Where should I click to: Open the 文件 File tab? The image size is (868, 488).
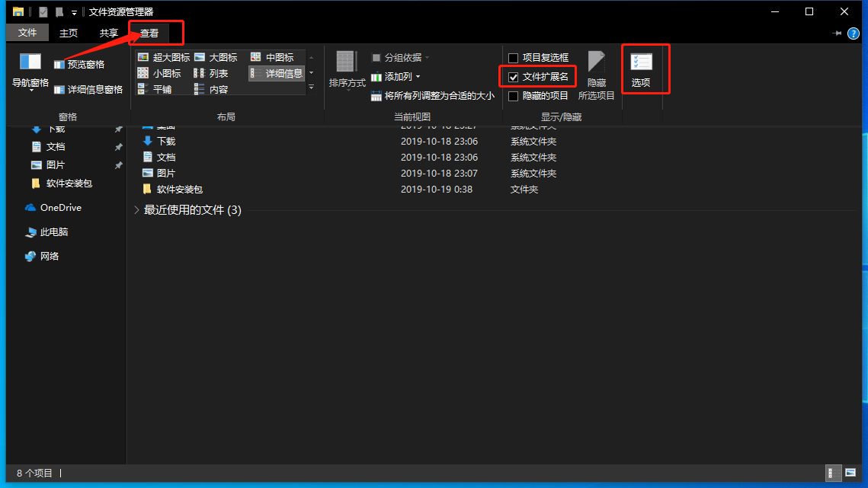(27, 33)
